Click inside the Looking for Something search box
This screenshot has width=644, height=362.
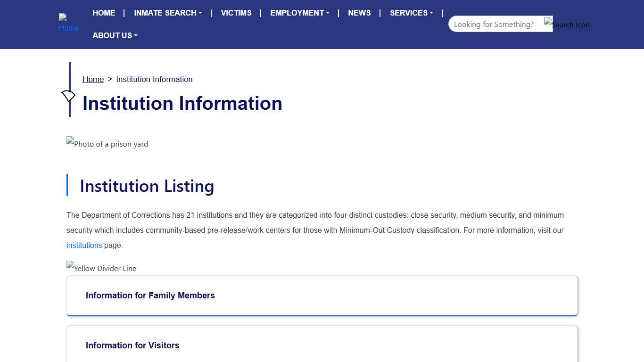coord(495,24)
